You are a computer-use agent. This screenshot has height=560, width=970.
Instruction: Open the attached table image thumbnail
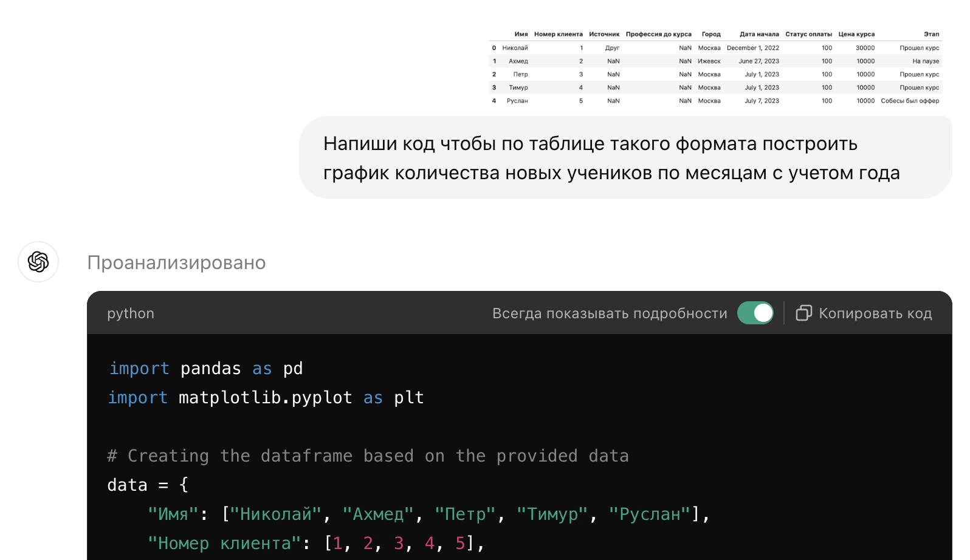(716, 67)
